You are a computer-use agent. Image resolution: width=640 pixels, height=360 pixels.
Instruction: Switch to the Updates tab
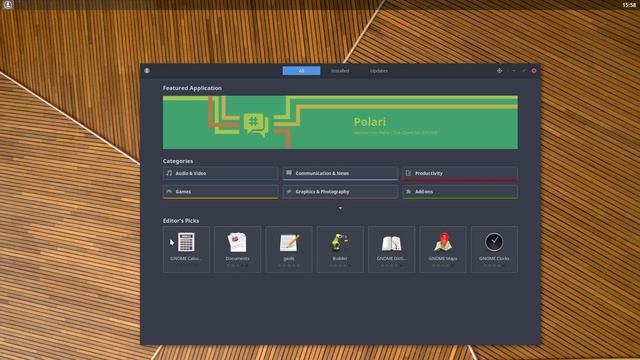(x=379, y=71)
